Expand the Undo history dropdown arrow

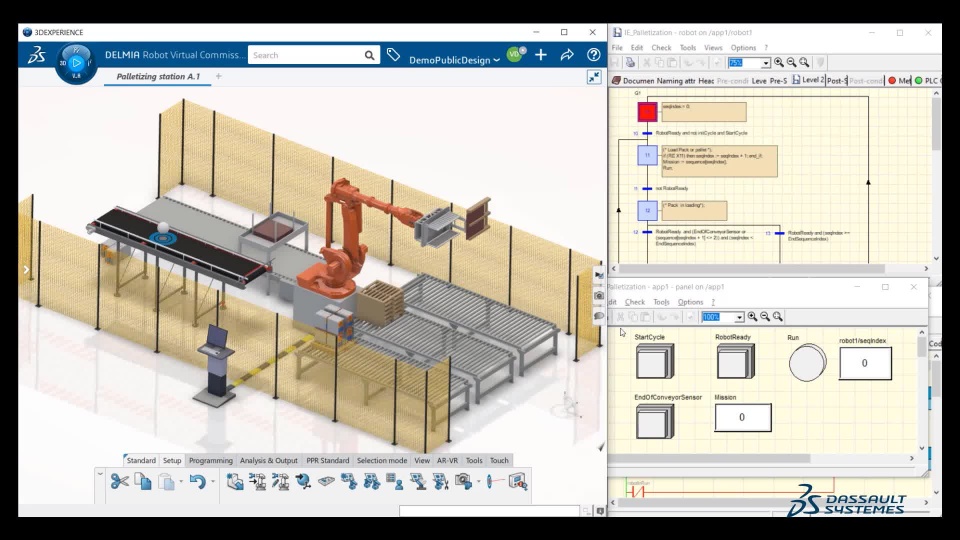(x=212, y=482)
